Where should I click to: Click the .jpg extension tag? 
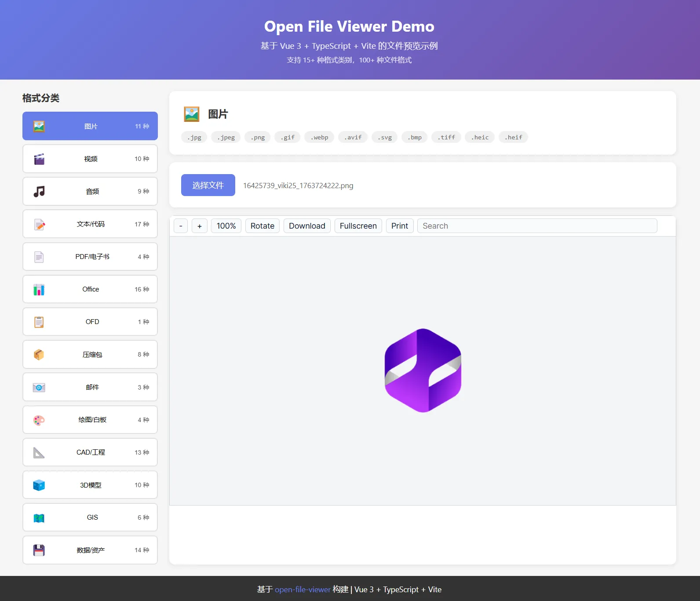pyautogui.click(x=194, y=137)
